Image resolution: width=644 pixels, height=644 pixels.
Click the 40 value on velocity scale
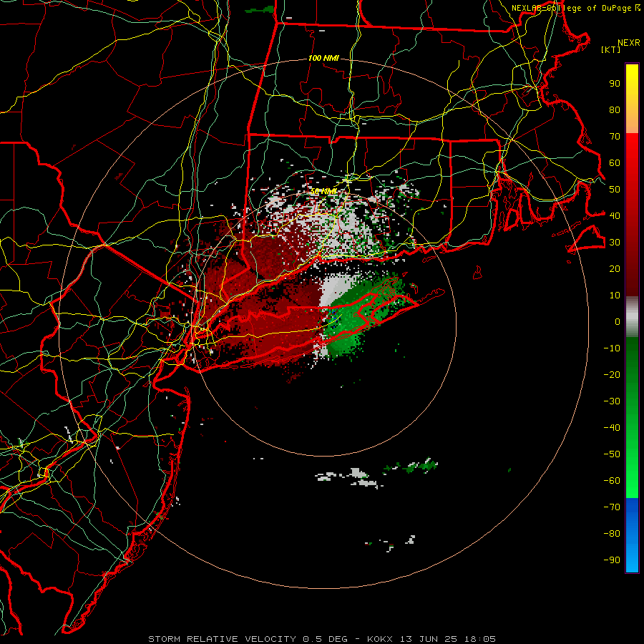coord(615,216)
